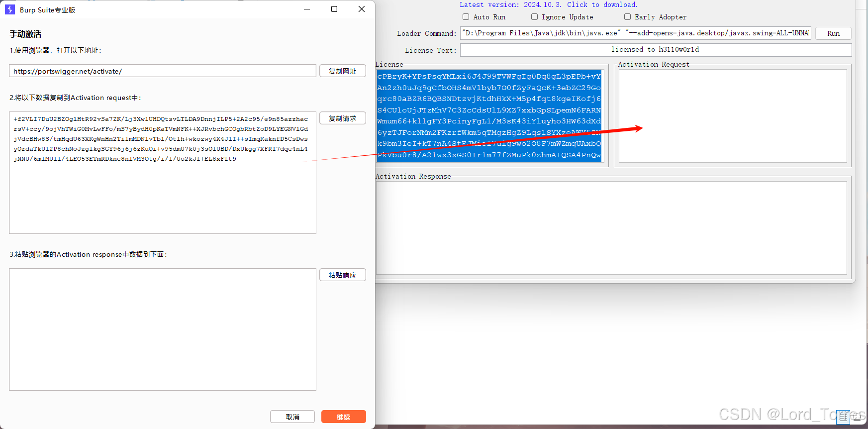Image resolution: width=868 pixels, height=429 pixels.
Task: Close the Burp Suite activation dialog
Action: [362, 9]
